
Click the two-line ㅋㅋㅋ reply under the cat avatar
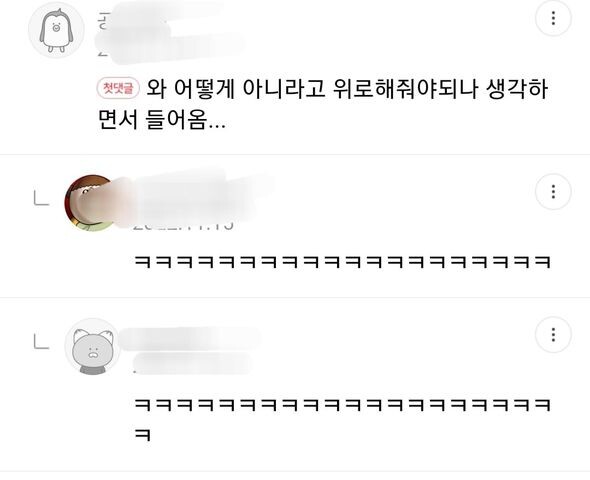pos(342,419)
